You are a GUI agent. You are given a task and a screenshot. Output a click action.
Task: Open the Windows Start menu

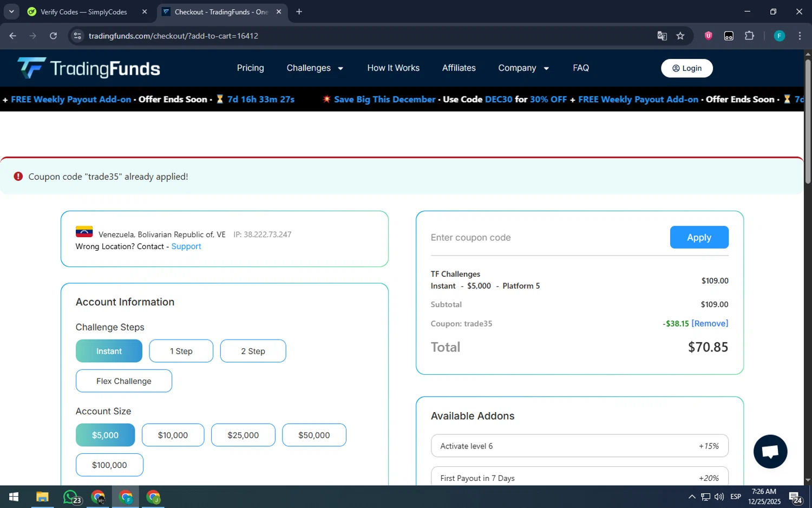click(x=14, y=497)
